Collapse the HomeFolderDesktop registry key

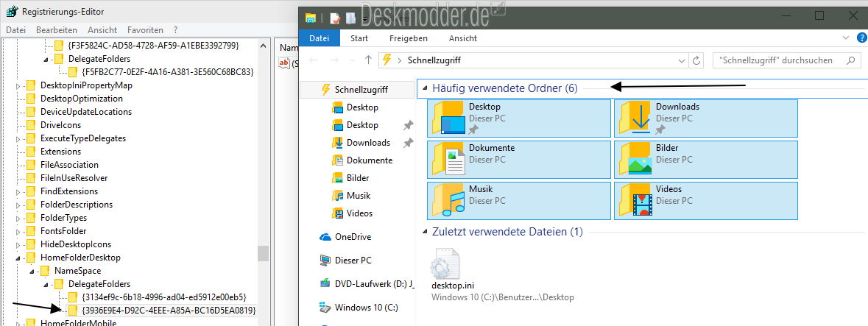pos(18,258)
